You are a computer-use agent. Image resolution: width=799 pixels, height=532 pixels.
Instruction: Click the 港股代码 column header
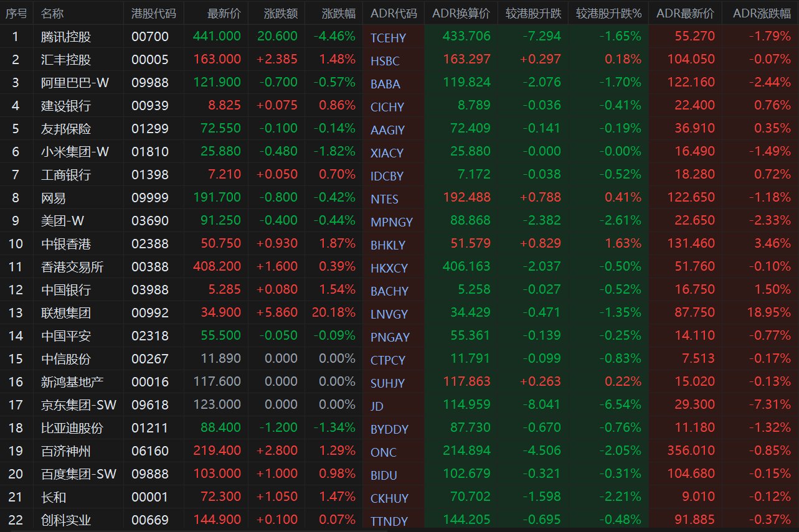coord(154,13)
